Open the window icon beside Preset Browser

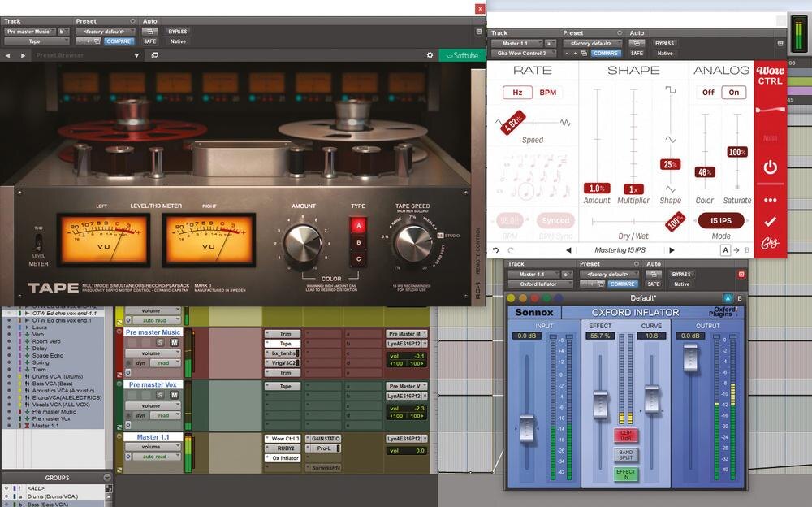[154, 55]
